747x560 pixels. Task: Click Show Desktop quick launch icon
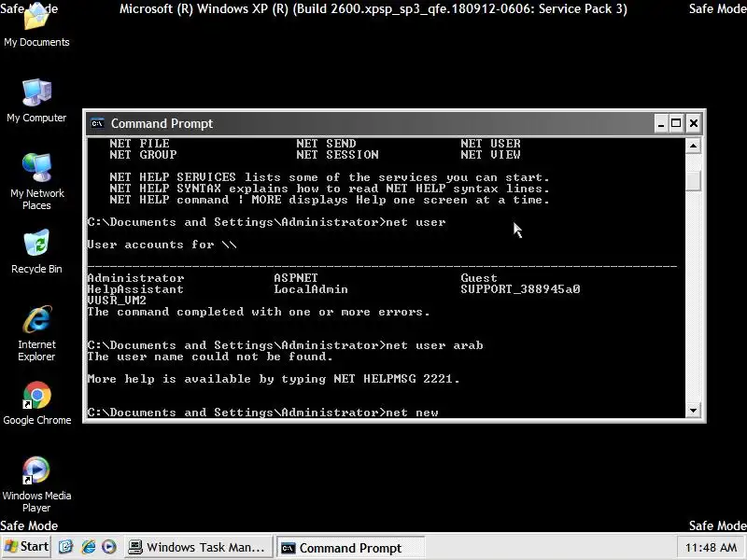click(x=65, y=547)
